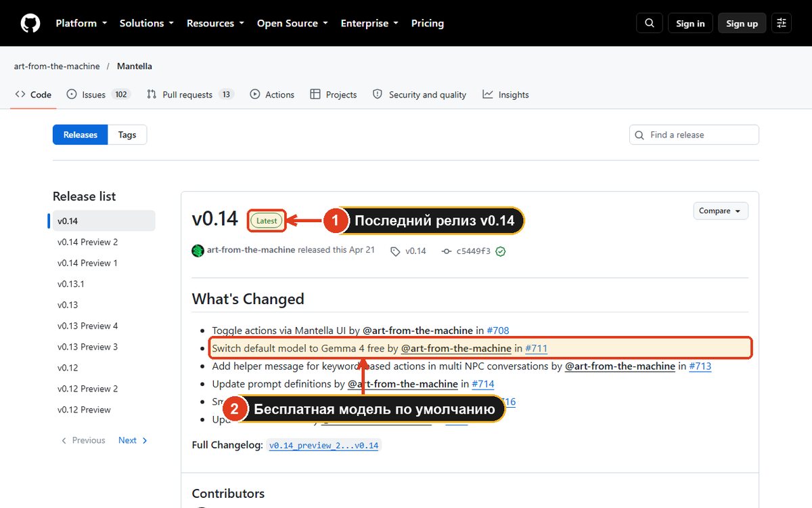Go to Next page of releases
The height and width of the screenshot is (508, 812).
tap(133, 440)
